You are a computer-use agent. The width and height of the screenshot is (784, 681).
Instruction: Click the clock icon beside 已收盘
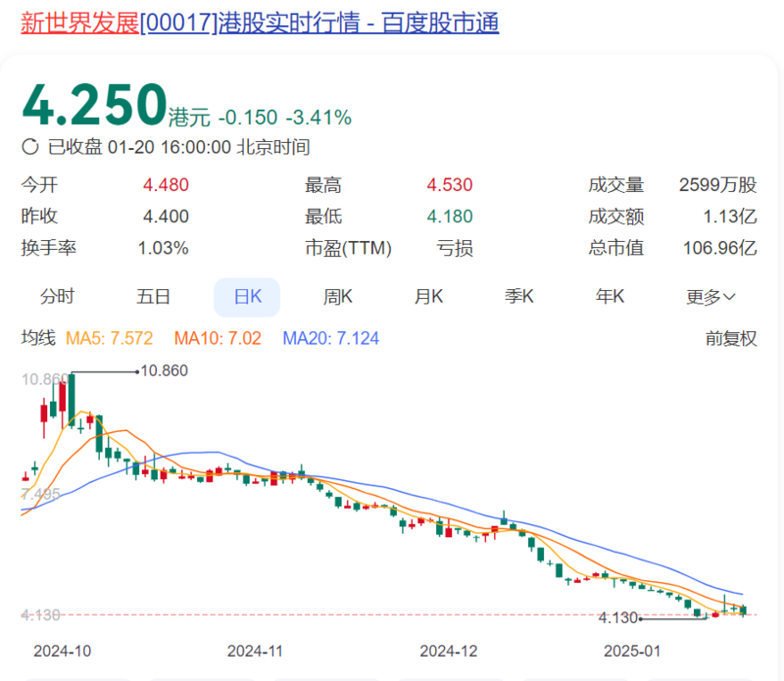click(30, 148)
